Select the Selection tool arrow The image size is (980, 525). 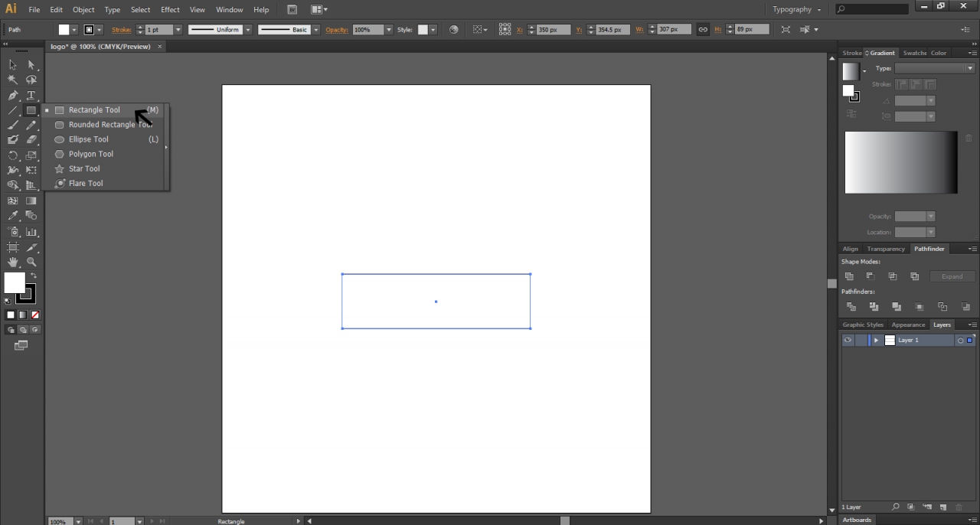click(x=13, y=65)
